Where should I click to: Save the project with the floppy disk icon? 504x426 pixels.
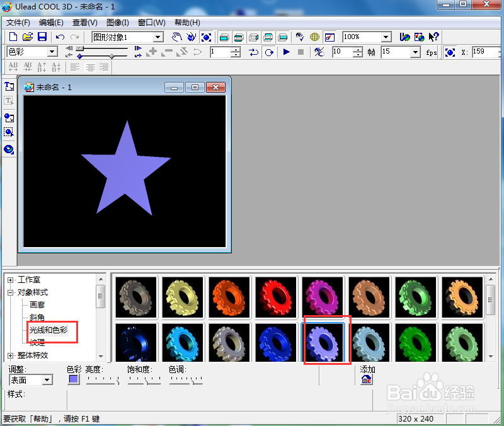pyautogui.click(x=42, y=37)
